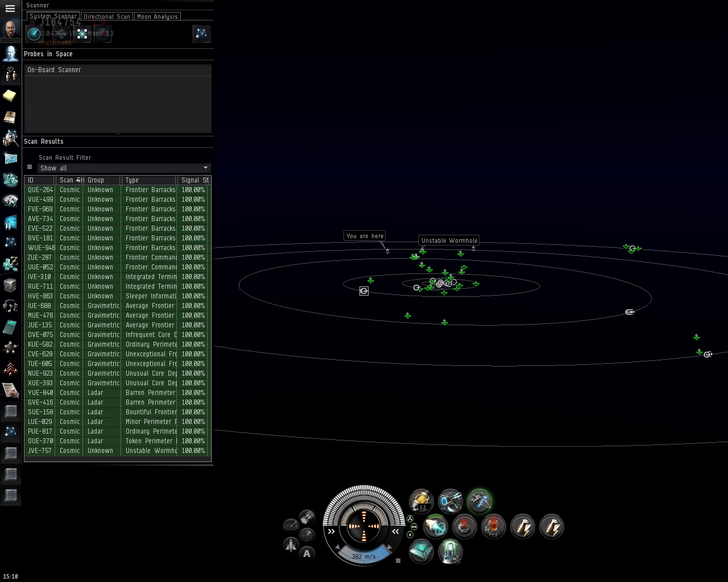Screen dimensions: 728x582
Task: Open the character portrait in the sidebar
Action: [x=10, y=29]
